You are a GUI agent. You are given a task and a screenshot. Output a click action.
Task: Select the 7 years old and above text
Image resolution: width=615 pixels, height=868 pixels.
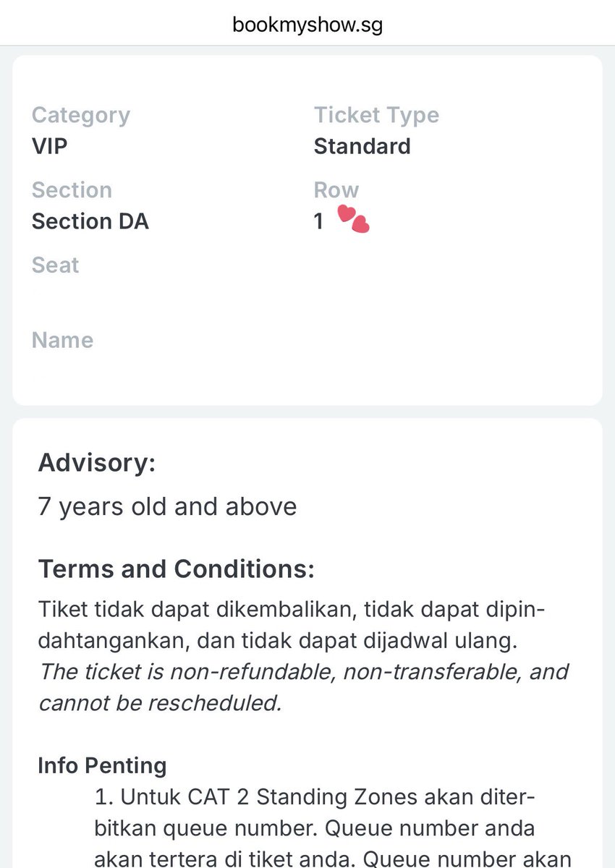167,506
